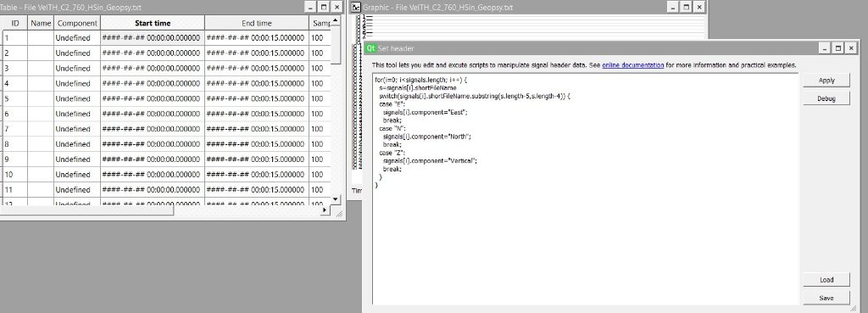Select row ID 9 in the table

15,159
